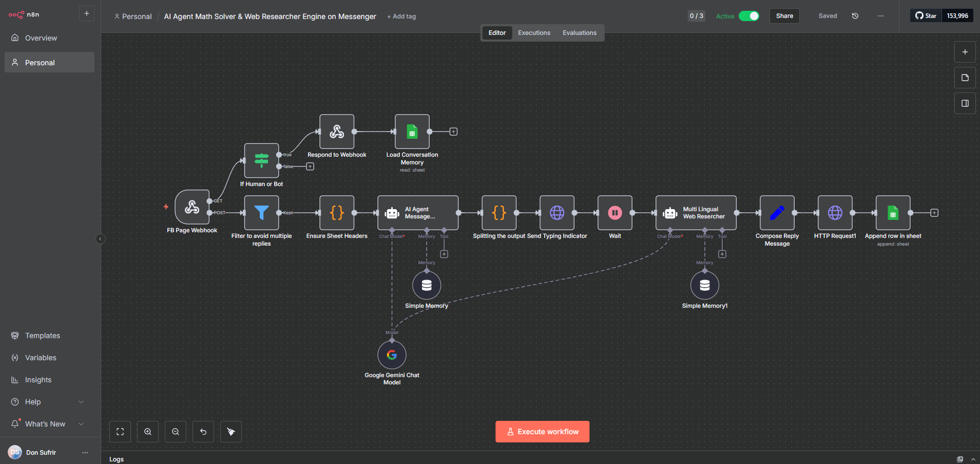Click Add tag next to workflow title
The width and height of the screenshot is (980, 464).
point(401,16)
